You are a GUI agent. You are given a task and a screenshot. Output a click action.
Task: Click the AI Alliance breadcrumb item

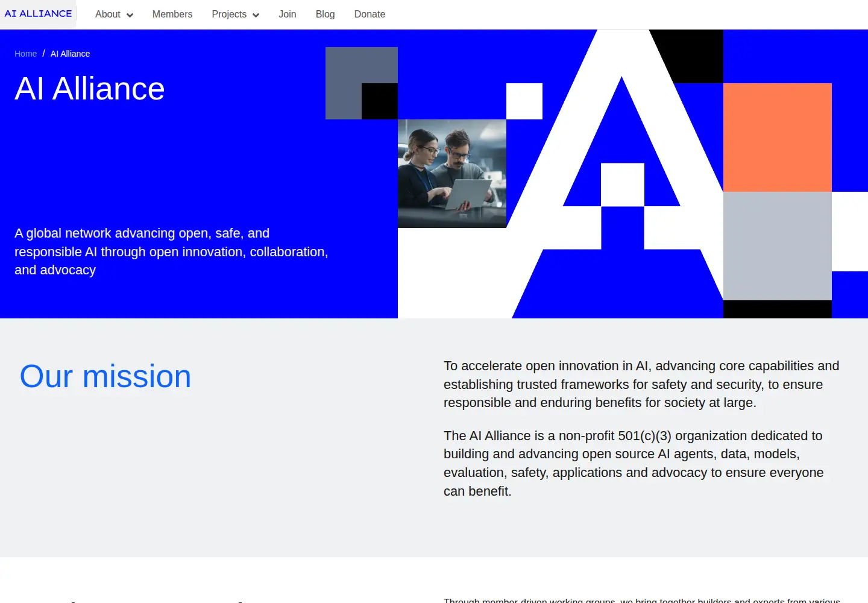70,54
